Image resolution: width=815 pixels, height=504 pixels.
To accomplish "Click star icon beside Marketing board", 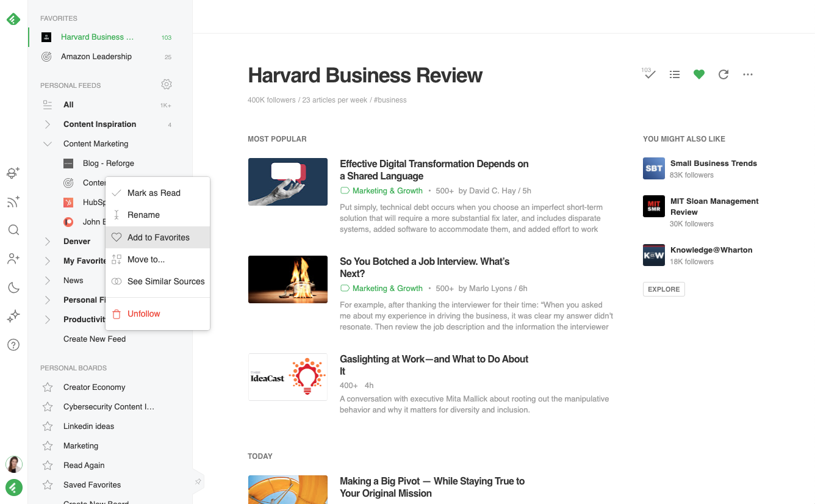I will (x=48, y=446).
